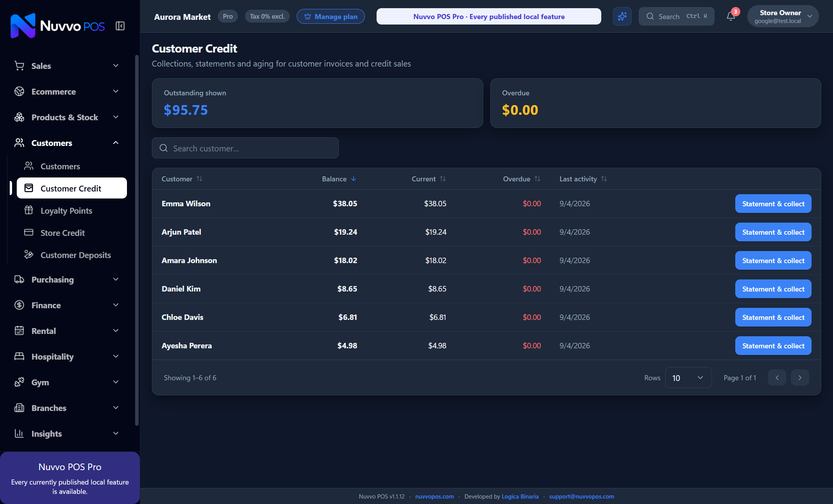Click the Store Credit card icon
The height and width of the screenshot is (504, 833).
tap(29, 233)
